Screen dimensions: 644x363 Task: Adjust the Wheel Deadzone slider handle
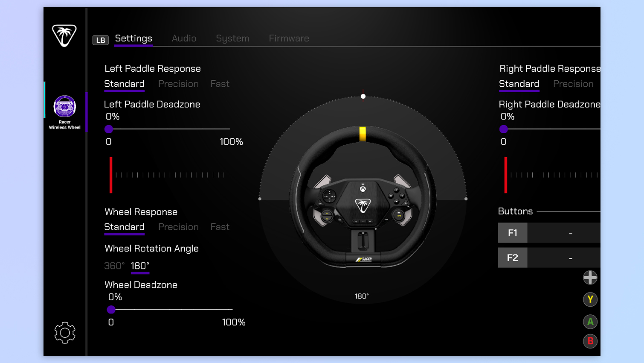pos(112,310)
